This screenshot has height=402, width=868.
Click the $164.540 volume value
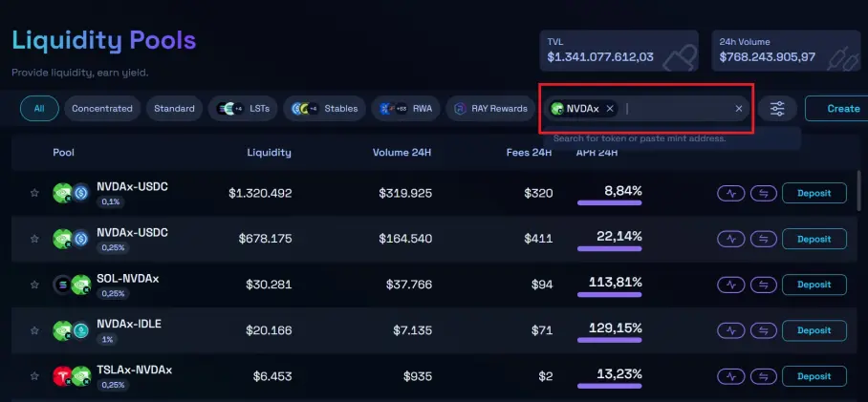(x=405, y=239)
